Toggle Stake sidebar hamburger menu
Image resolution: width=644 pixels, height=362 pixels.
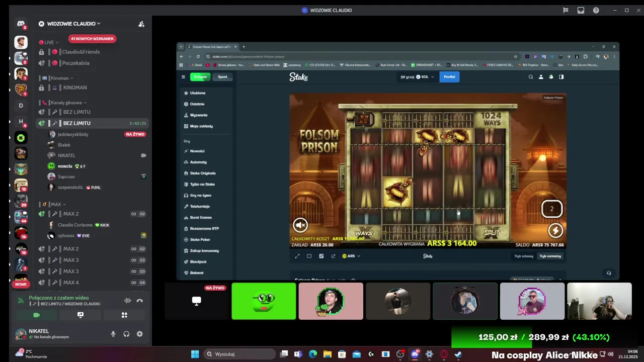tap(183, 77)
